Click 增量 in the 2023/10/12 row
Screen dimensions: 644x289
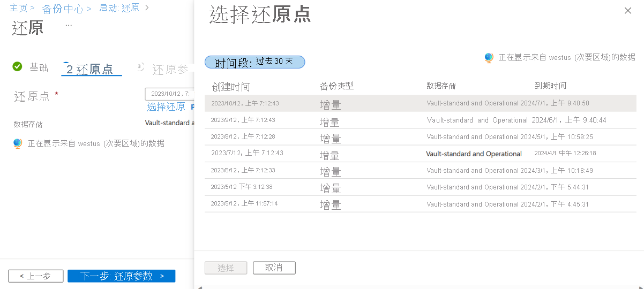tap(331, 104)
